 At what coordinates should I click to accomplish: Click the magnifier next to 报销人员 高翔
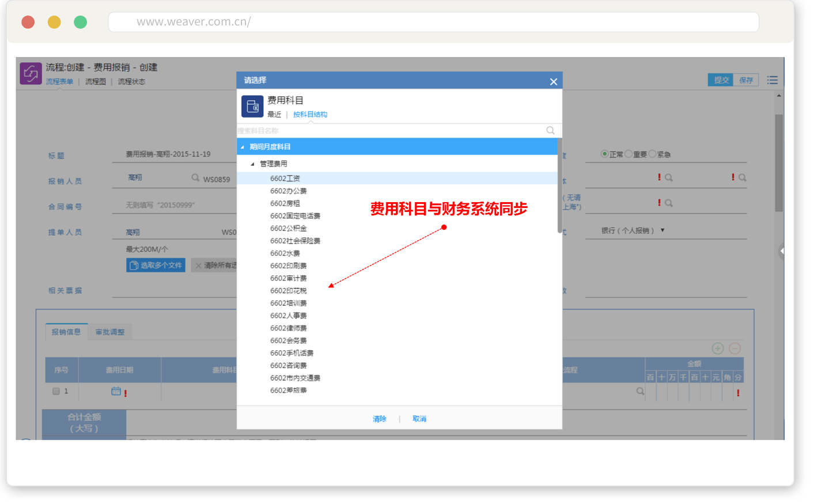click(195, 178)
